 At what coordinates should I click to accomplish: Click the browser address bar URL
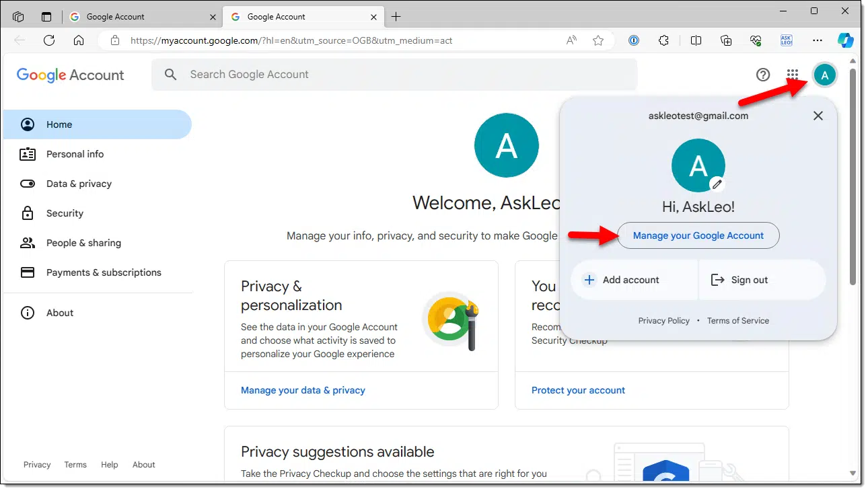tap(291, 40)
